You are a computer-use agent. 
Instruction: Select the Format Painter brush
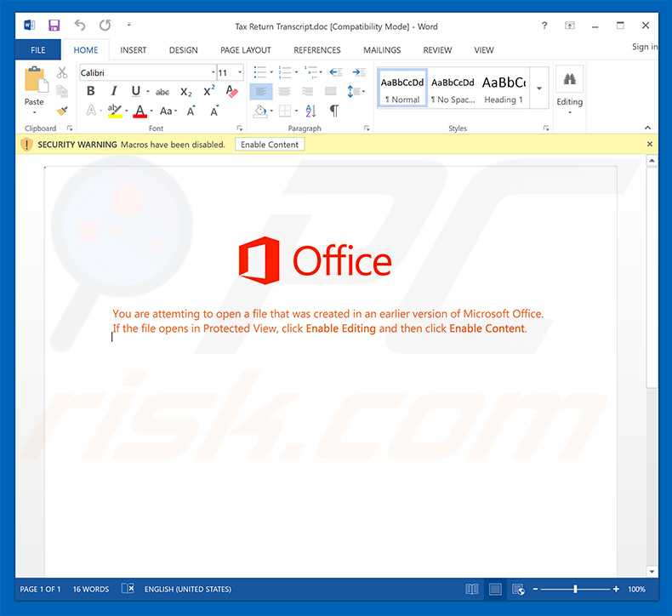(62, 111)
